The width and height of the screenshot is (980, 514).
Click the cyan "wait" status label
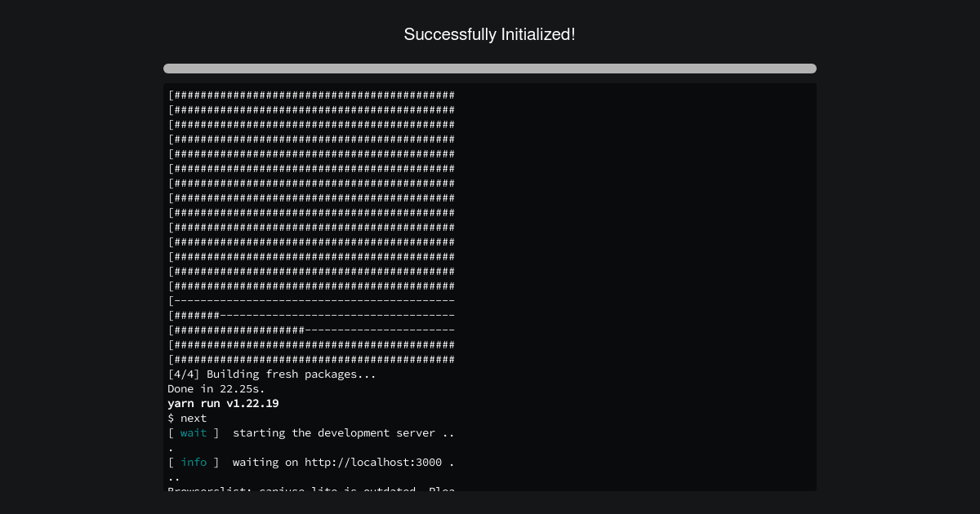click(194, 433)
